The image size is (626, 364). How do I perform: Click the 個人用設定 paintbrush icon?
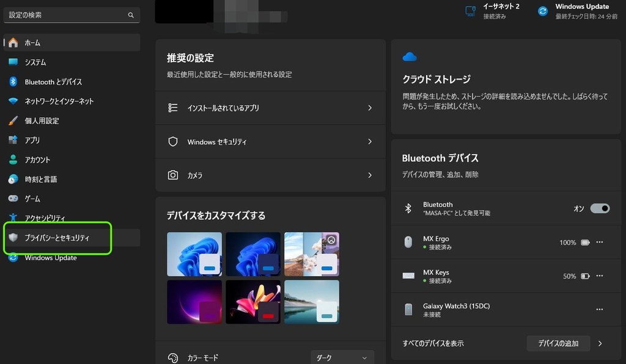(x=13, y=120)
